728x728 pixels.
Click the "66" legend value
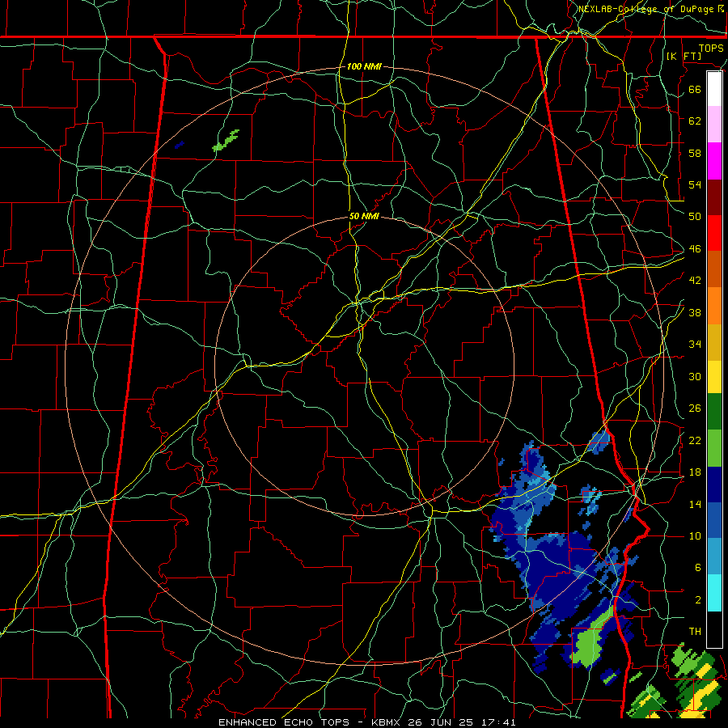(x=695, y=89)
